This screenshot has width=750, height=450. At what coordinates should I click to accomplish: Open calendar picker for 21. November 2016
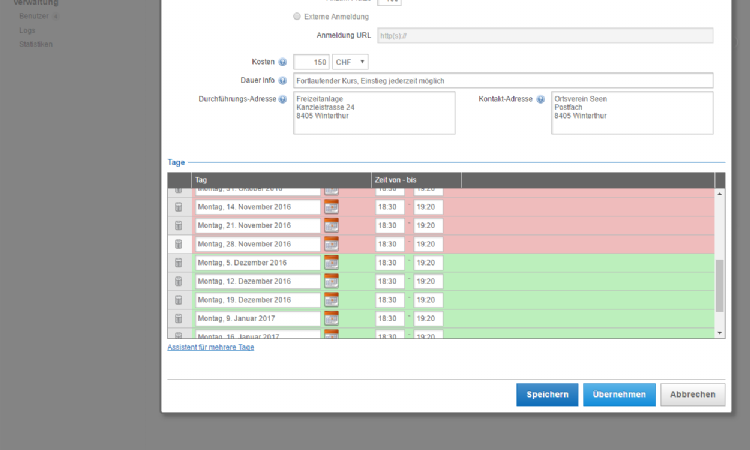coord(331,225)
